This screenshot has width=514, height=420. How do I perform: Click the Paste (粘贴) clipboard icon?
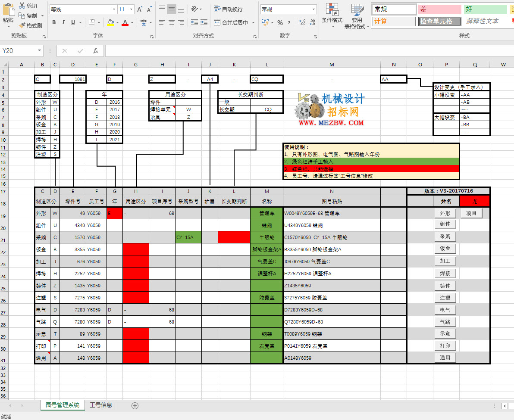8,10
